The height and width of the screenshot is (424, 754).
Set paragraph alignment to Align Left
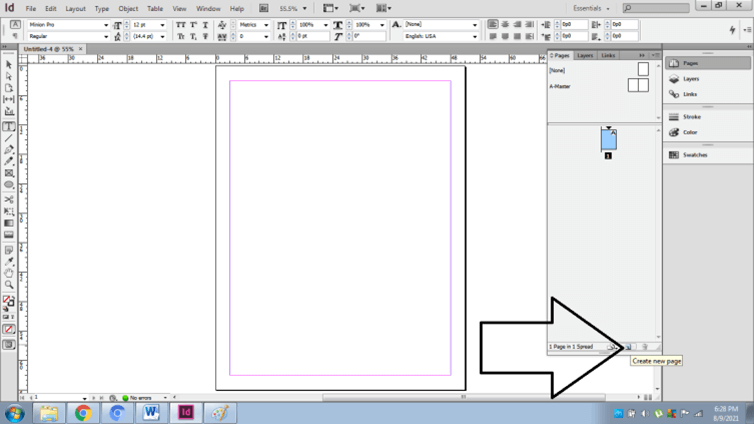pyautogui.click(x=492, y=25)
